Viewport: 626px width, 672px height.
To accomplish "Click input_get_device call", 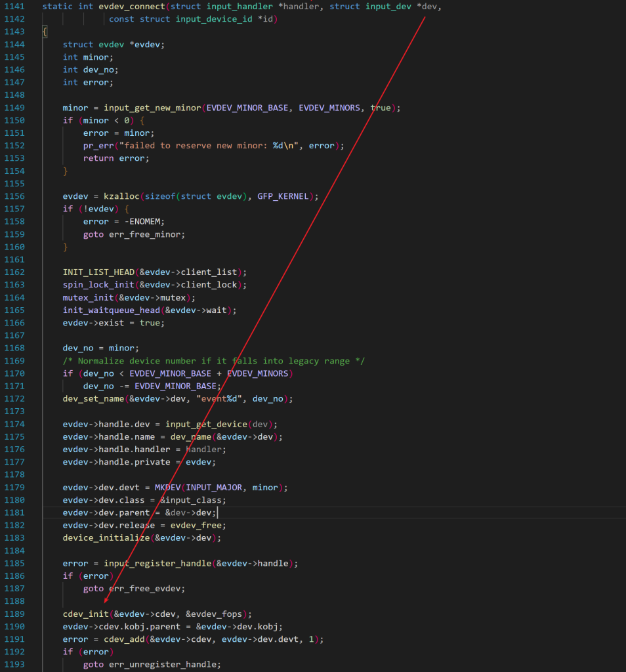I will click(x=206, y=425).
